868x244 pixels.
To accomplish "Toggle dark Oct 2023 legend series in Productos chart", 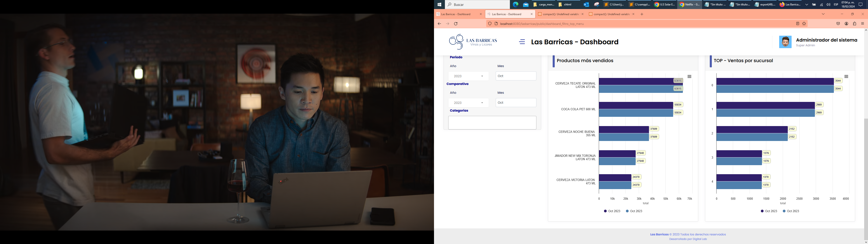I will pyautogui.click(x=612, y=211).
